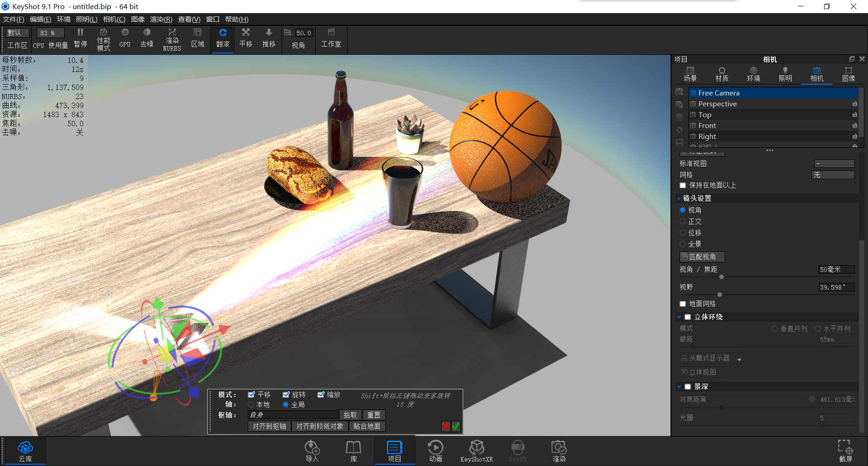868x466 pixels.
Task: Switch to the Material tab
Action: pos(722,74)
